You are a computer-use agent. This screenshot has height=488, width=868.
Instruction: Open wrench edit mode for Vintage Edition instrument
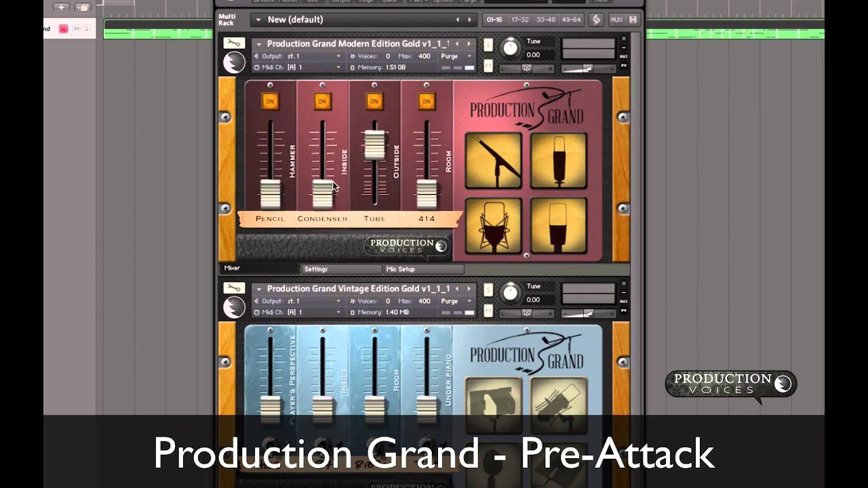coord(234,288)
